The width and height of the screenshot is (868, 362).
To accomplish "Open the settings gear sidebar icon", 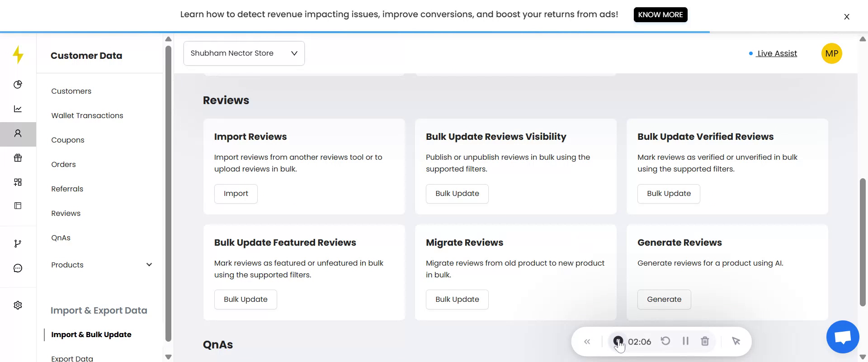I will pyautogui.click(x=18, y=305).
